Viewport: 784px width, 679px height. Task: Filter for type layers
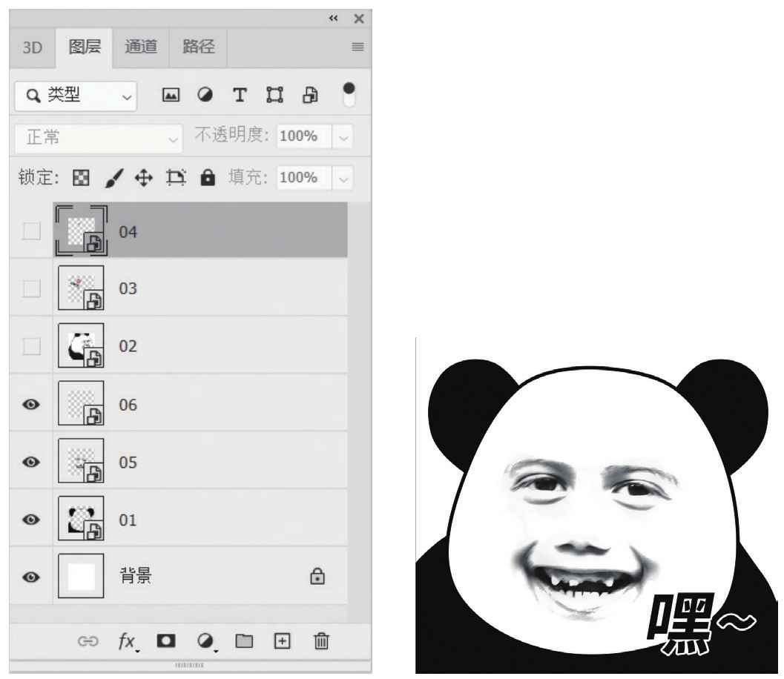(240, 95)
